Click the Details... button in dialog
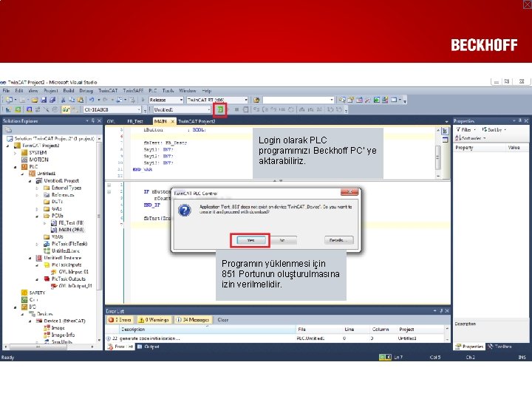The width and height of the screenshot is (532, 399). 338,240
